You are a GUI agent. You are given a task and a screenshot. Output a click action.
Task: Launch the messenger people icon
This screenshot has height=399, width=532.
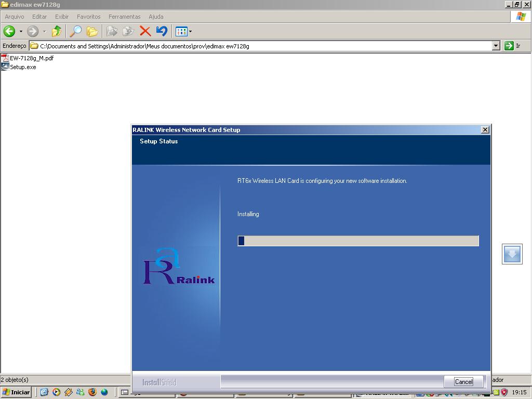(81, 392)
